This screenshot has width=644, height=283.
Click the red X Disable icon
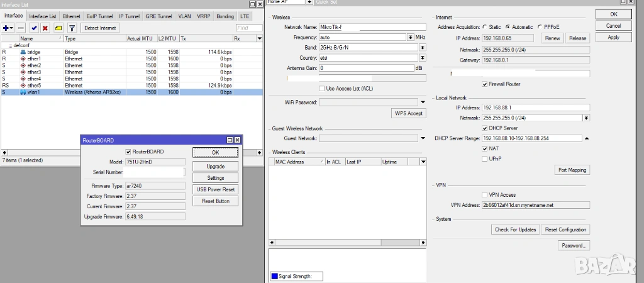[45, 28]
